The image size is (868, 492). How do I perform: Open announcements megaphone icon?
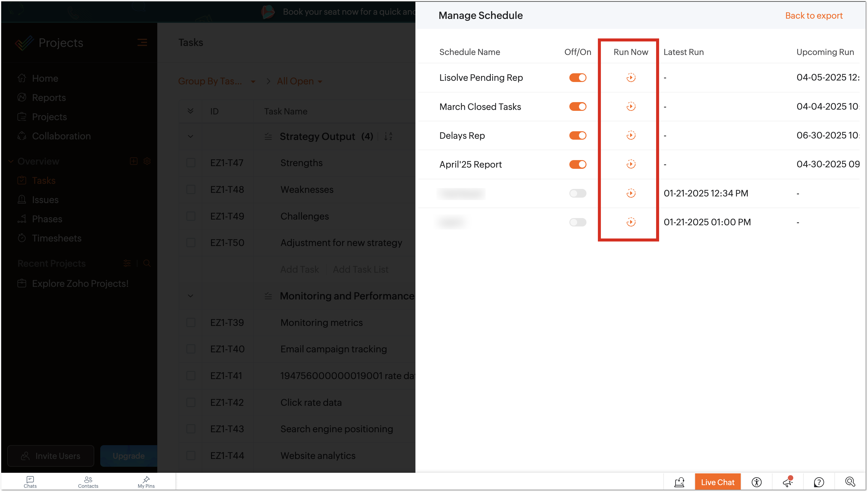(x=787, y=482)
